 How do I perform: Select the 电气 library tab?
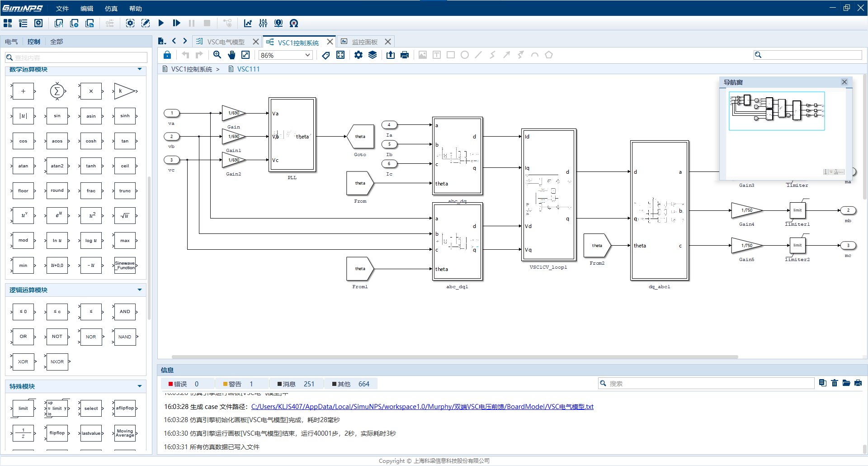[x=11, y=42]
